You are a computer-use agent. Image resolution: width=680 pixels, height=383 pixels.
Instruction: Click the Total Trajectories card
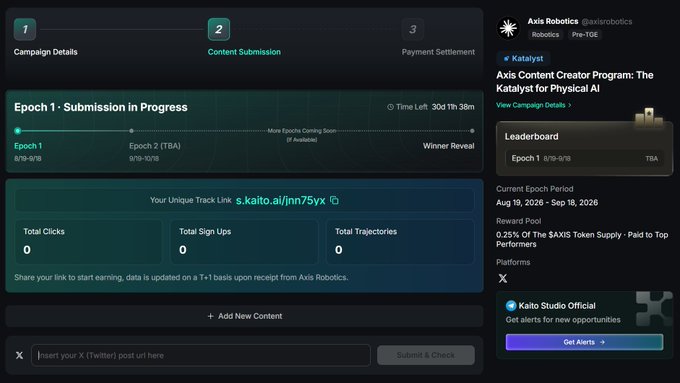click(x=400, y=242)
